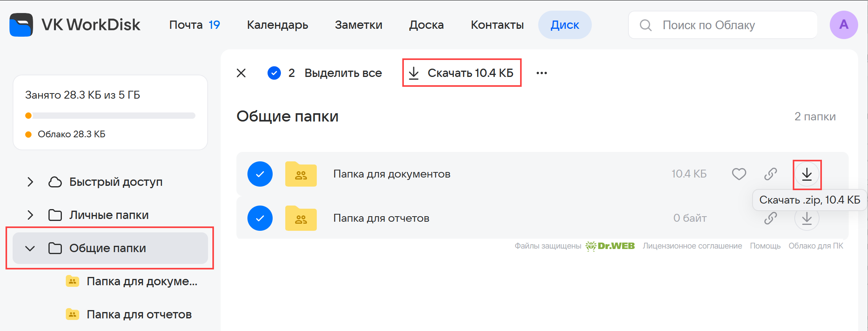Download Папка для документов as zip
This screenshot has width=868, height=331.
click(807, 174)
